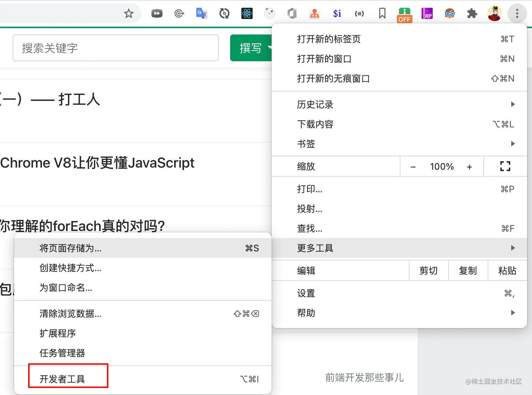Screen dimensions: 532x395
Task: Open the article titled Chrome V8让你更懂JavaScript
Action: pos(97,163)
